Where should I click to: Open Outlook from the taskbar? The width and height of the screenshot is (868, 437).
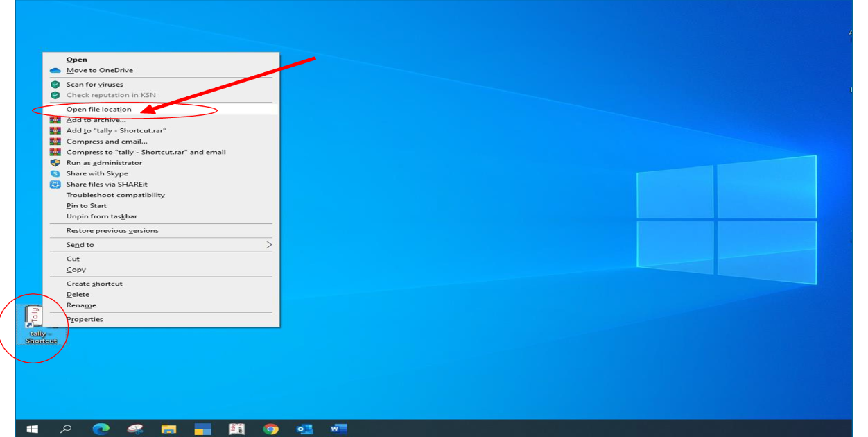pyautogui.click(x=304, y=429)
